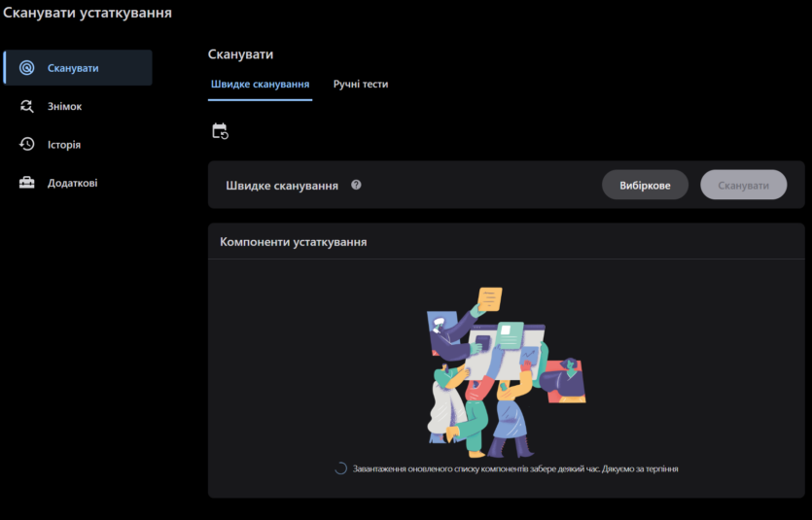Click the loading message about components list
The image size is (812, 520).
pos(515,468)
